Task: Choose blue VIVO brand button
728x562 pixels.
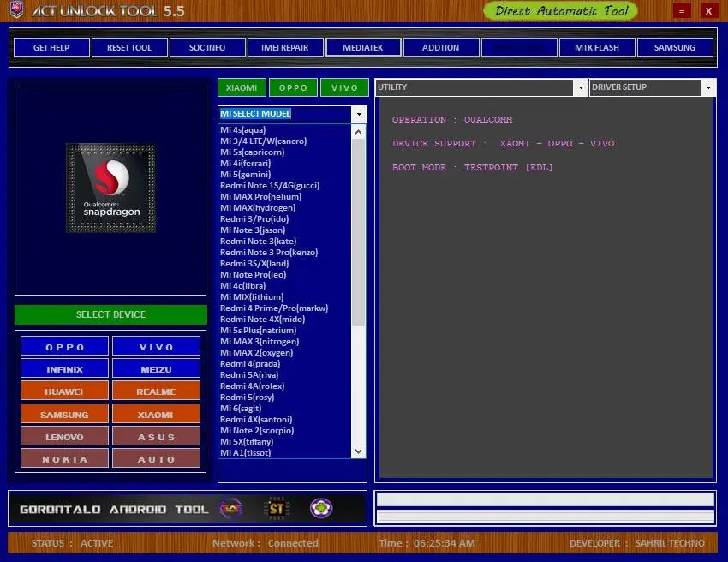Action: point(157,346)
